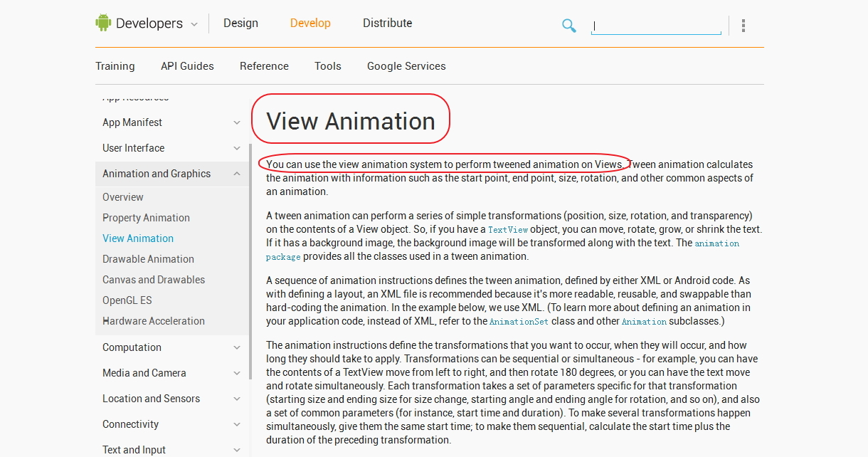Viewport: 868px width, 457px height.
Task: Go to the Reference section
Action: (x=264, y=66)
